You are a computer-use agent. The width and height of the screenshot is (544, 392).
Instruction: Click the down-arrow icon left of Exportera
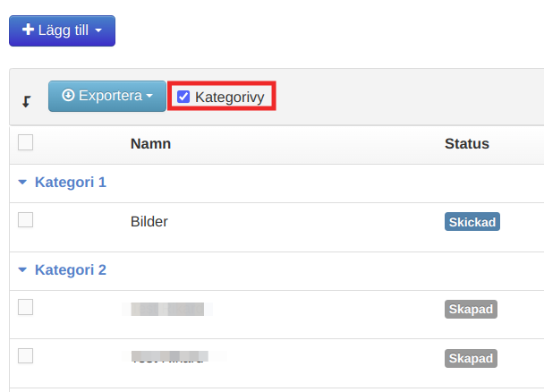(26, 100)
